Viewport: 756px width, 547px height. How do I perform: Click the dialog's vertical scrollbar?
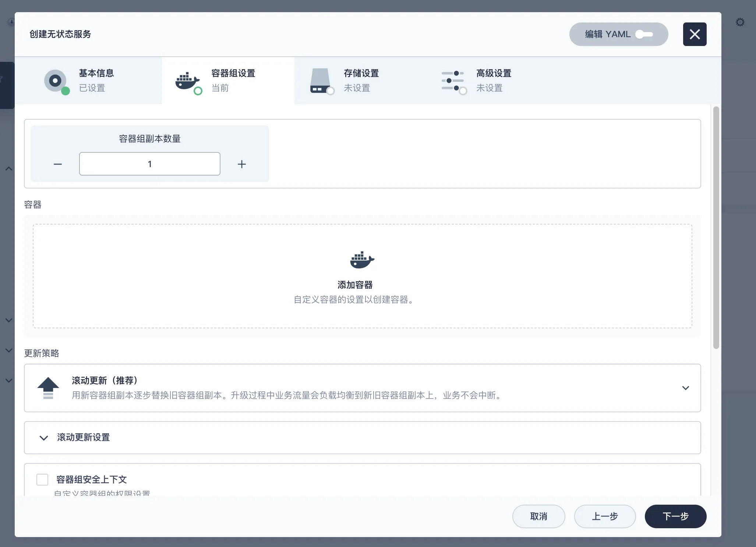tap(716, 227)
